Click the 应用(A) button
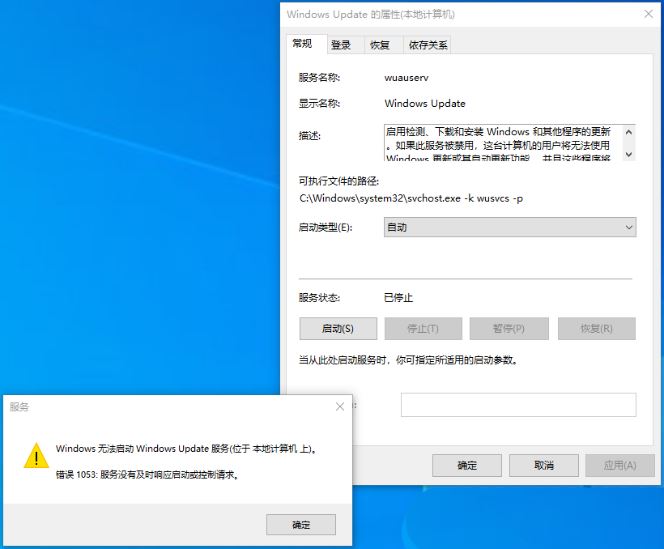 point(620,466)
